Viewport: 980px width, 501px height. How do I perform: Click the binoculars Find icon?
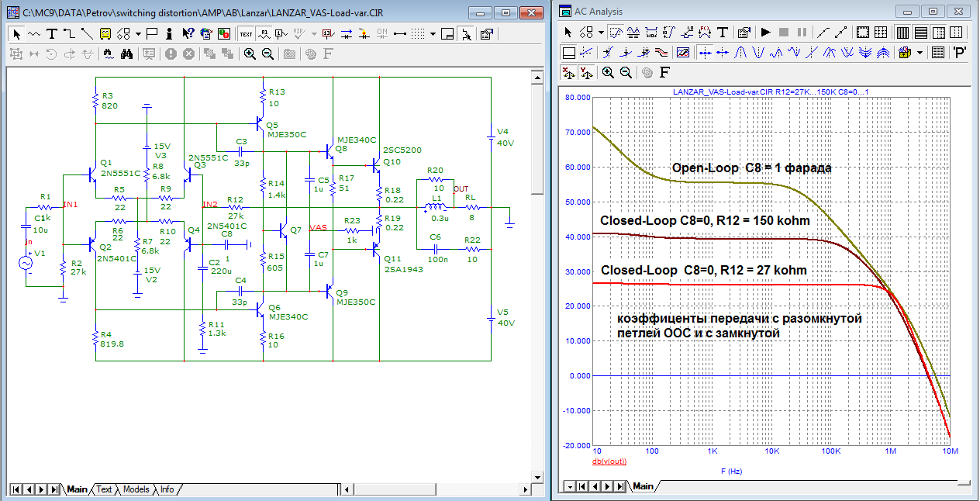128,54
